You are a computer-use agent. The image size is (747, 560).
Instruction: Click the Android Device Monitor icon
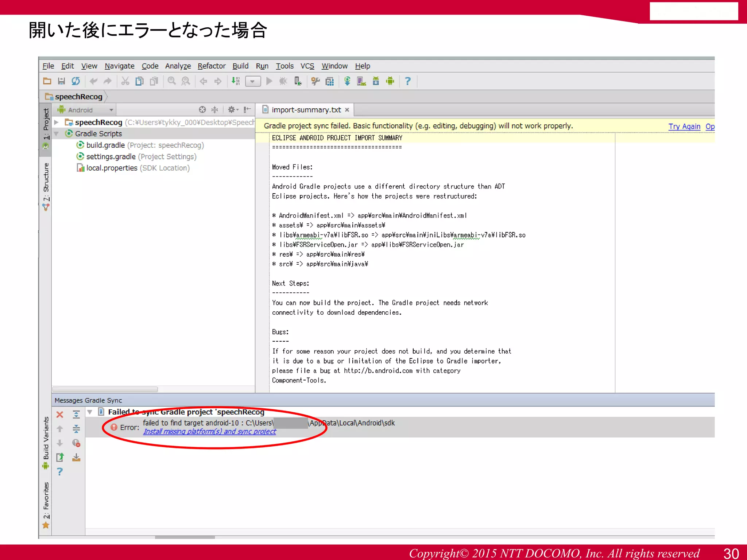(x=390, y=81)
